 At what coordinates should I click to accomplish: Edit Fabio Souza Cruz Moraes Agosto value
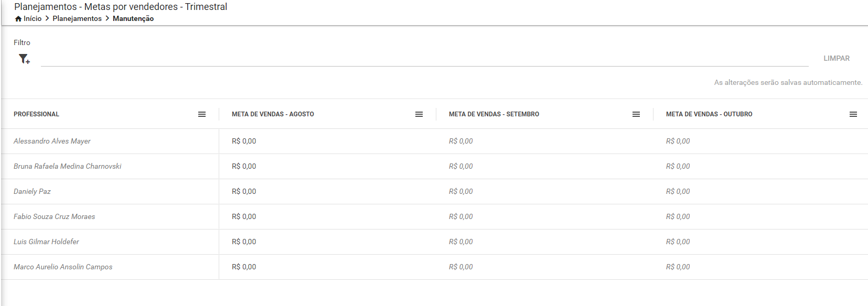point(244,217)
